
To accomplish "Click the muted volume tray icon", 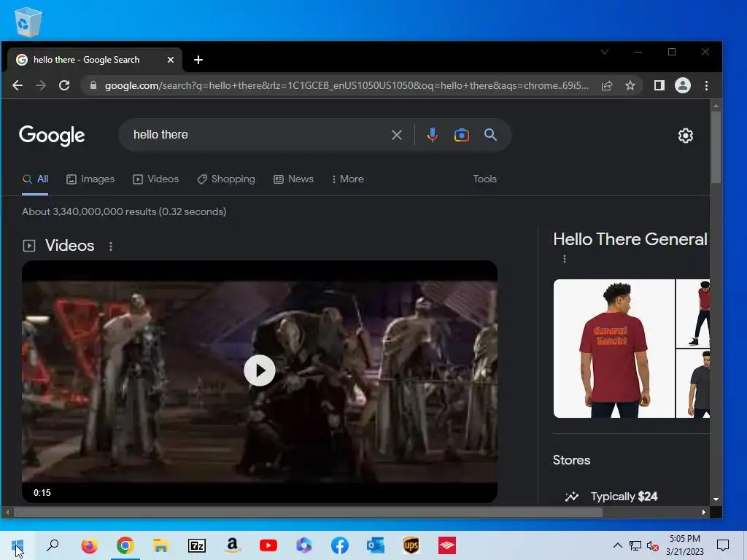I will (653, 545).
